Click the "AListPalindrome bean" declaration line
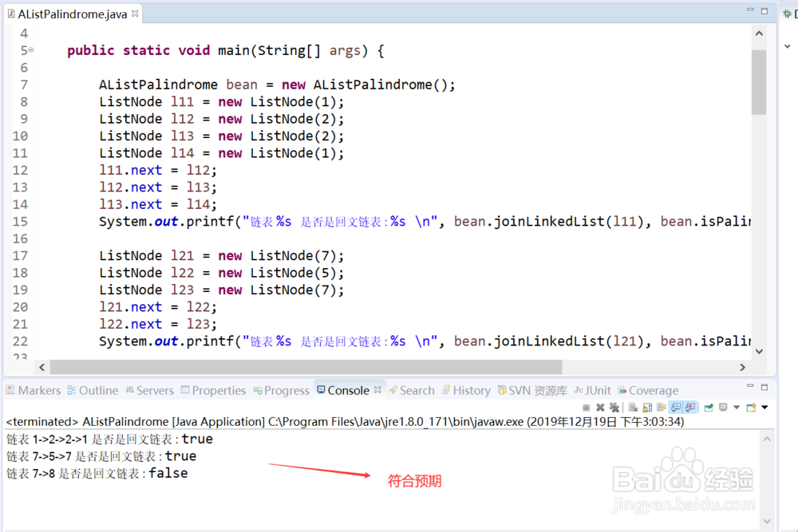This screenshot has width=798, height=532. click(x=277, y=85)
